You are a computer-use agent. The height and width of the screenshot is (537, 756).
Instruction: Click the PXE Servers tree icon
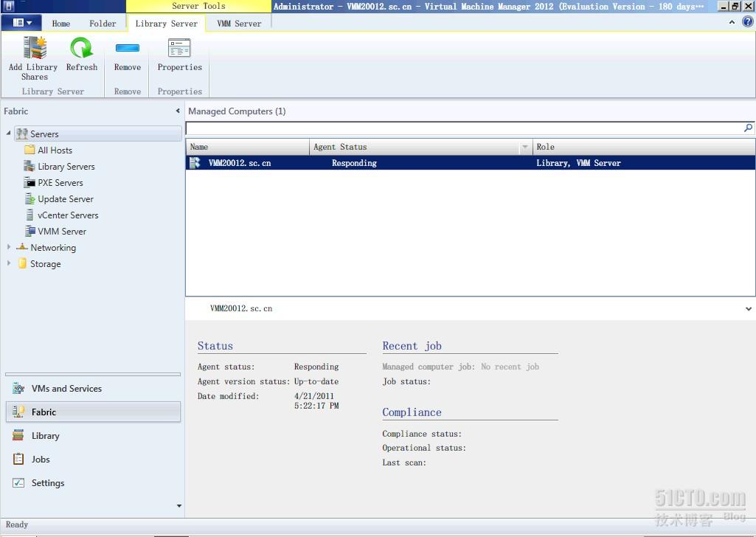tap(30, 183)
